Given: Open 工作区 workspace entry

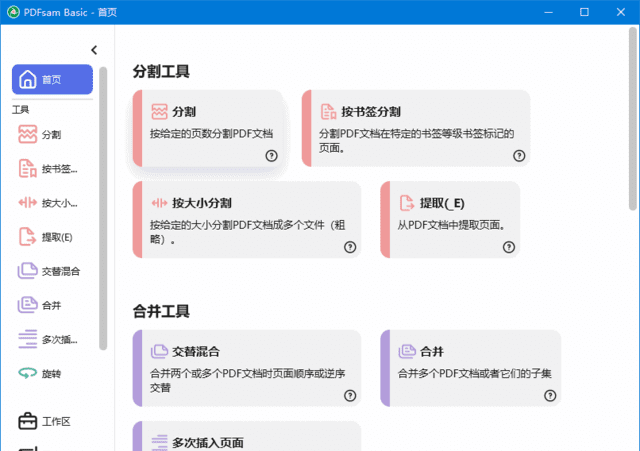Looking at the screenshot, I should pos(56,422).
